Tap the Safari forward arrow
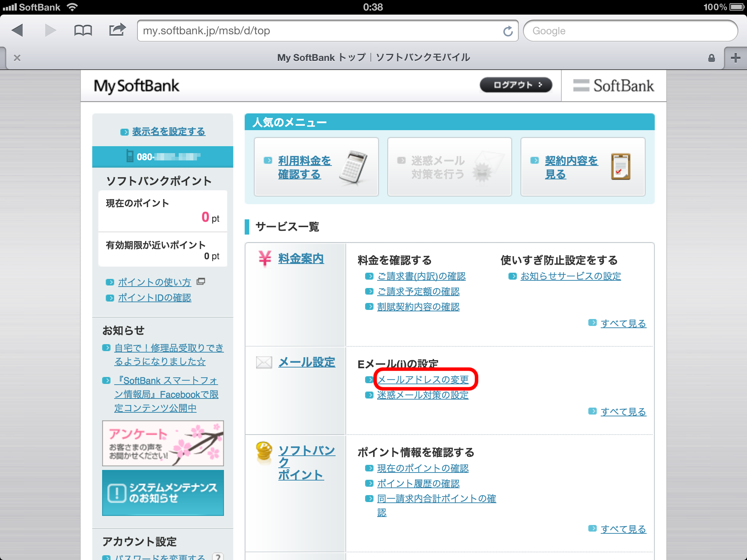 (x=50, y=30)
